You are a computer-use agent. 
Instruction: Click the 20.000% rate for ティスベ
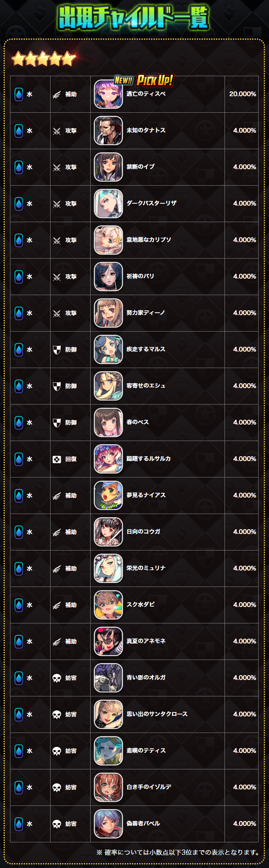(x=243, y=94)
